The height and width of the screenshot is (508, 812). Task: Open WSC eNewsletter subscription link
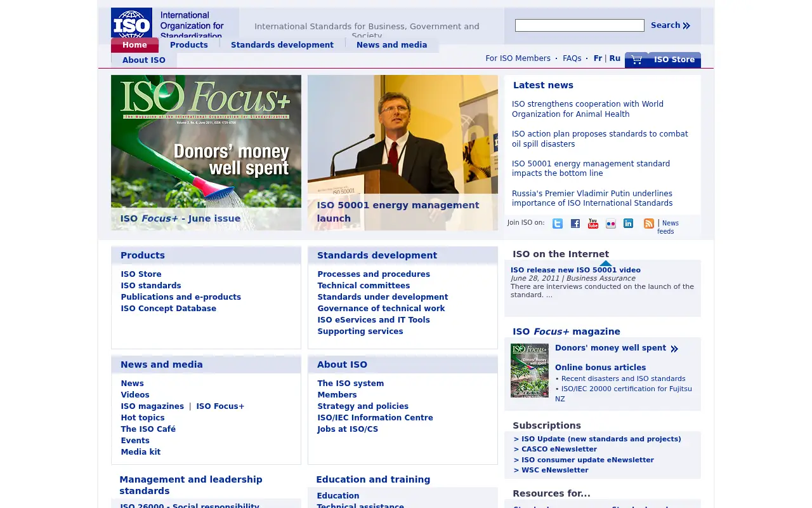point(551,471)
